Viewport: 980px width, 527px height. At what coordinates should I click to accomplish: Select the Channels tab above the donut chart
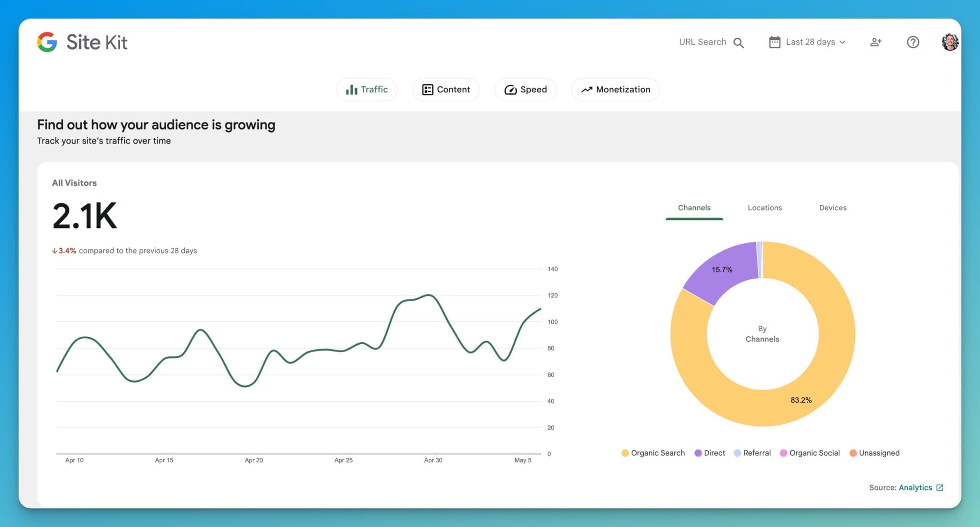pos(694,208)
